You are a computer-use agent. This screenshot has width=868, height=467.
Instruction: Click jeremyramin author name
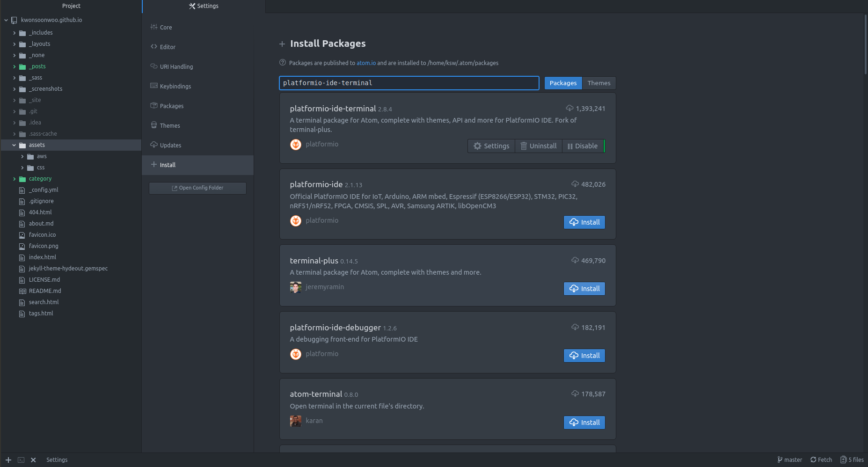[x=325, y=287]
